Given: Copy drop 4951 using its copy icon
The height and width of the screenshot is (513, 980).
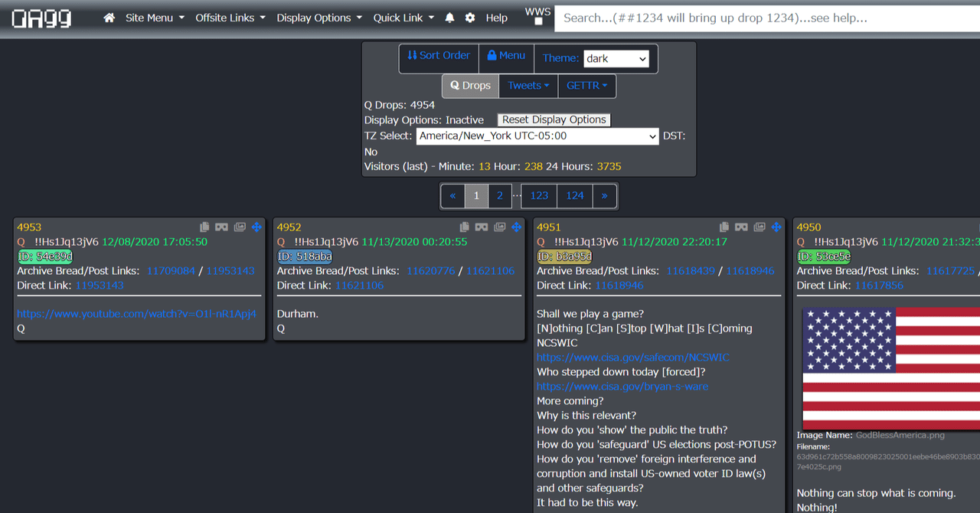Looking at the screenshot, I should 724,227.
